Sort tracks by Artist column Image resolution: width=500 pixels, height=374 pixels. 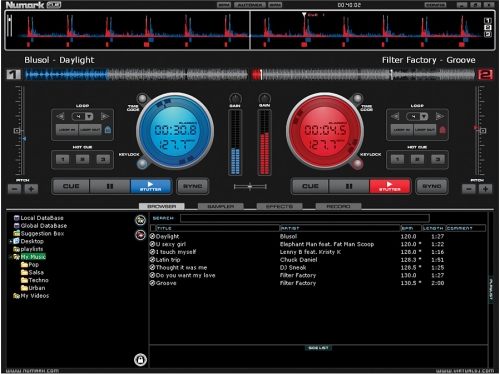coord(340,228)
